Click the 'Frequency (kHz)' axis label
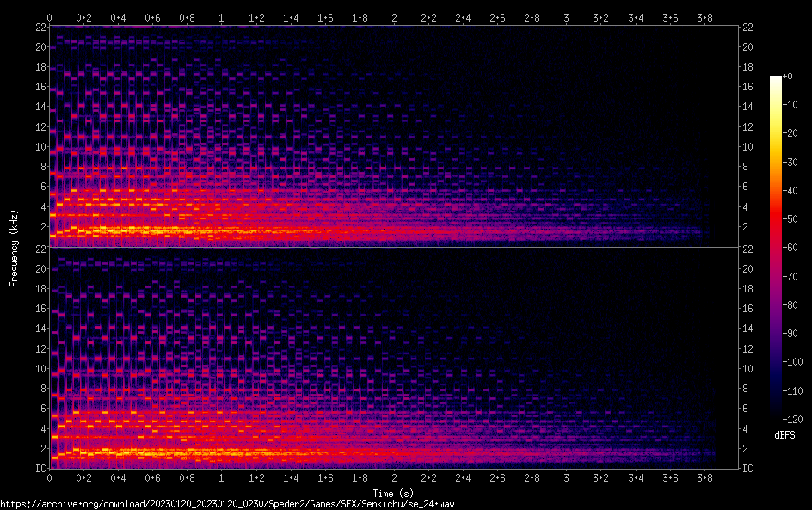Screen dimensions: 812x510 [14, 248]
